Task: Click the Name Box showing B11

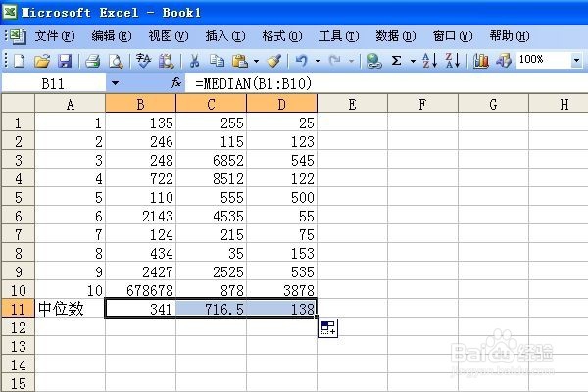Action: coord(54,83)
